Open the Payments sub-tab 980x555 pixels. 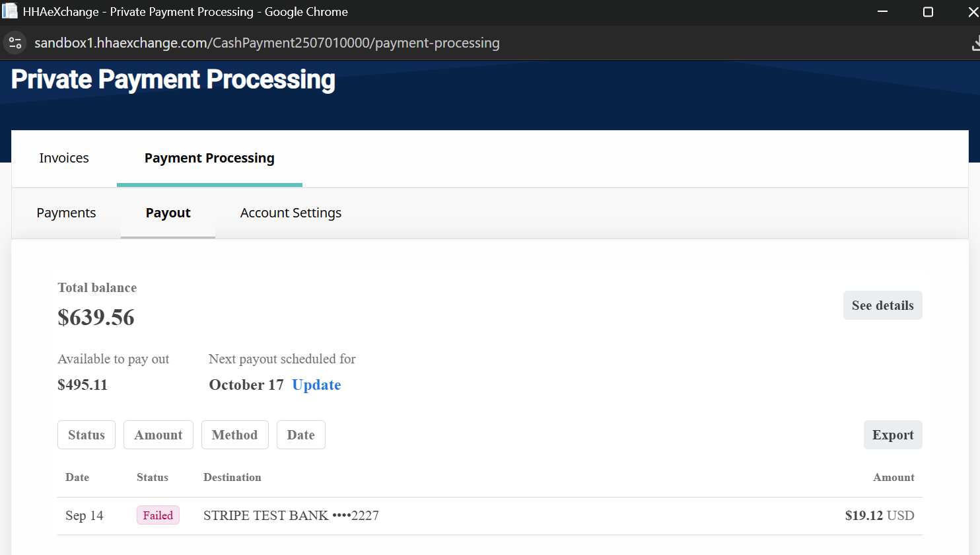[66, 213]
